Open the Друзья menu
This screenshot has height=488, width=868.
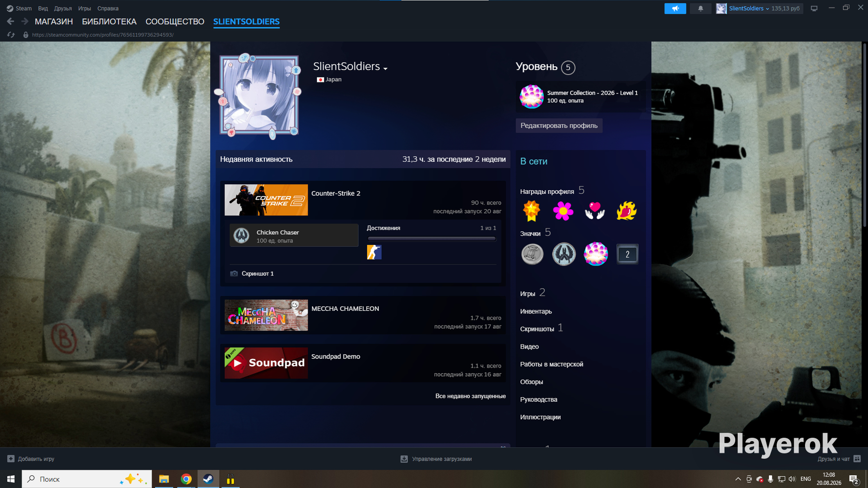(63, 8)
